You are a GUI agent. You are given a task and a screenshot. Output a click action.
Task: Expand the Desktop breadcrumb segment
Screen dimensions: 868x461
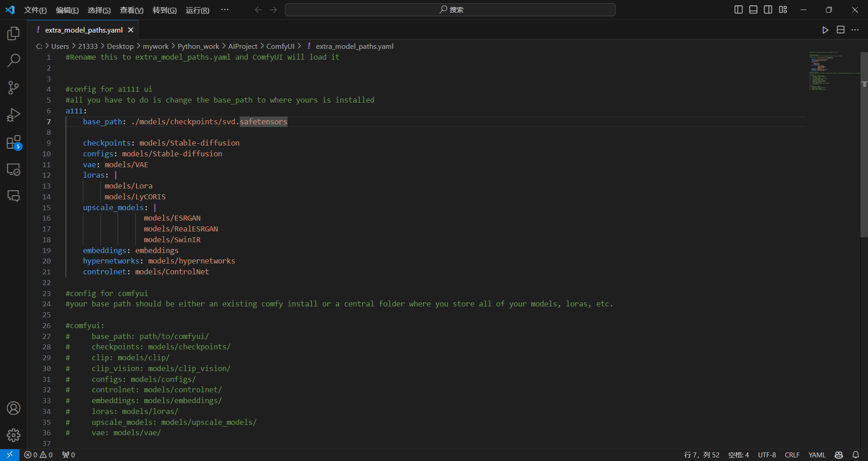tap(120, 46)
